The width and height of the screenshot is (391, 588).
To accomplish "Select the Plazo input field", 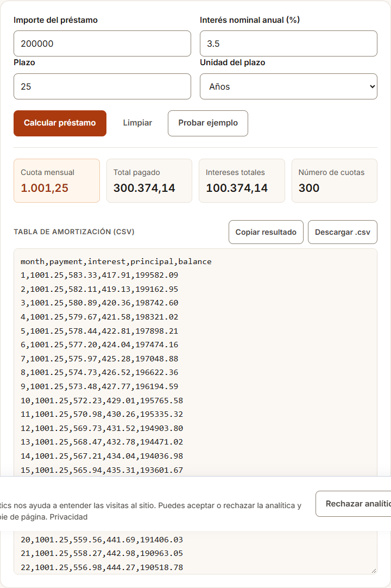I will click(x=102, y=86).
